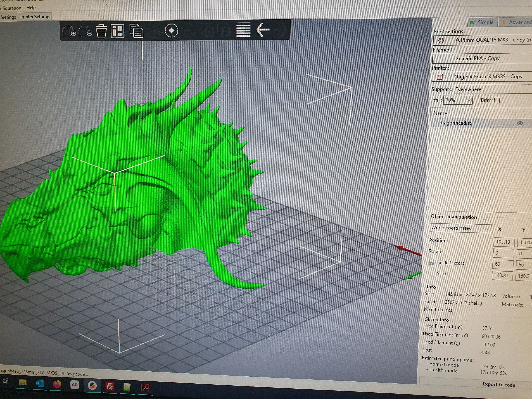Click the Copy icon in toolbar
Screen dimensions: 532x399
point(136,31)
